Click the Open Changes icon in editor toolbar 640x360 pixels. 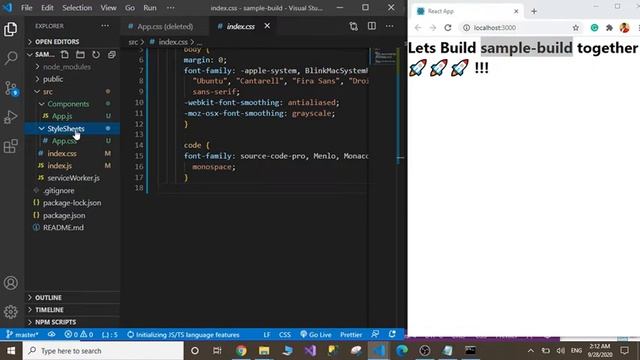coord(353,26)
